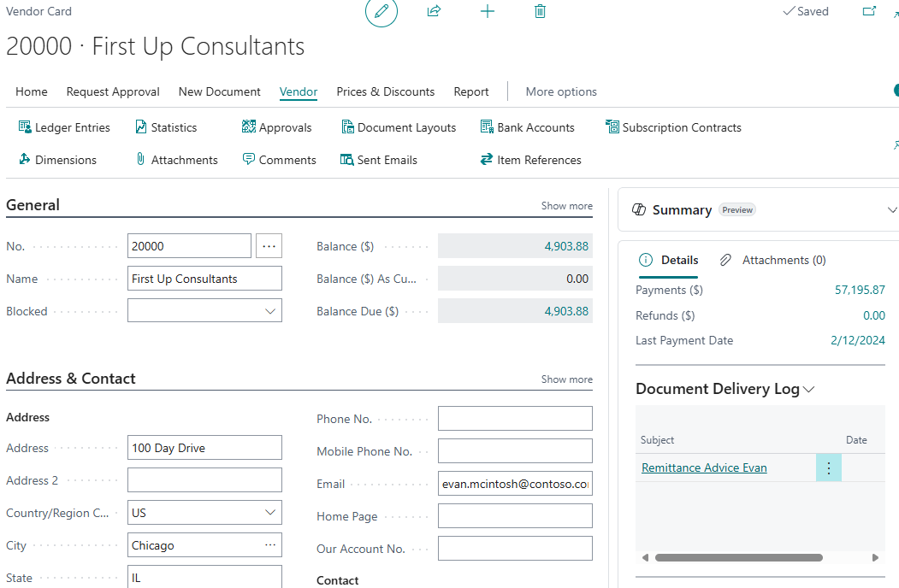The width and height of the screenshot is (899, 588).
Task: Delete vendor using trash icon
Action: coord(540,11)
